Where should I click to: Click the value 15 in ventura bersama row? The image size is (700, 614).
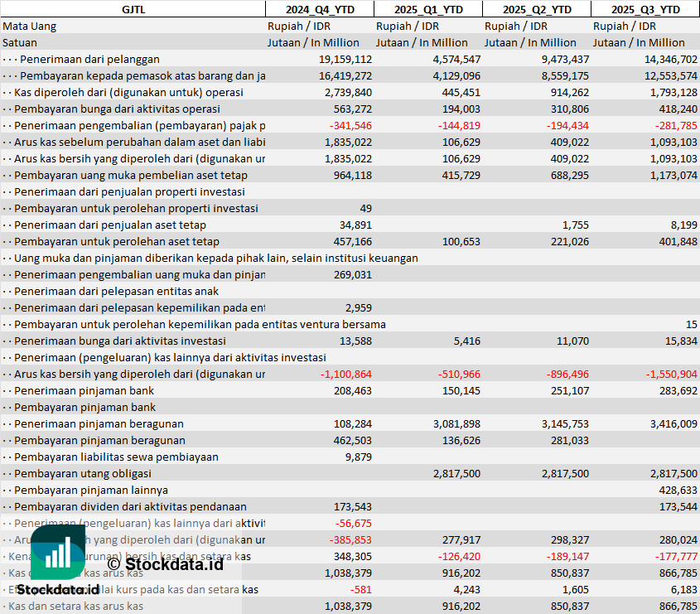pos(692,325)
